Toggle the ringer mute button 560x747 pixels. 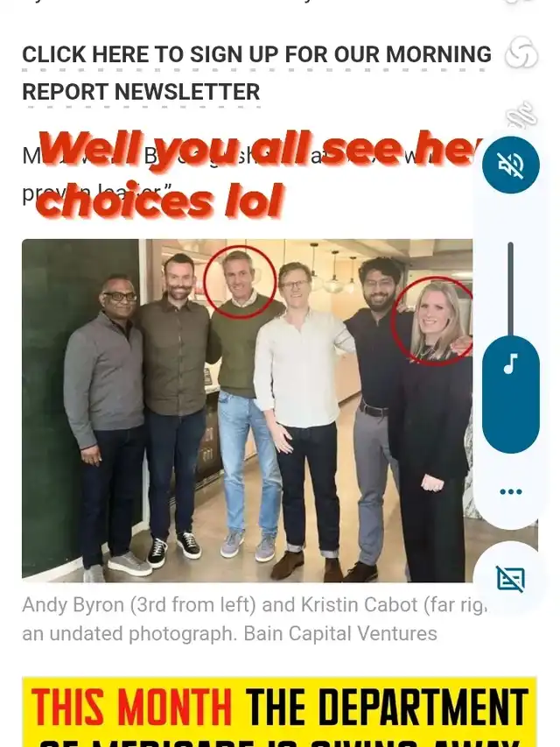(x=510, y=165)
